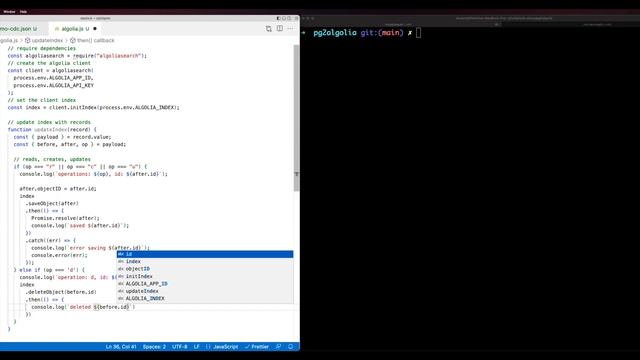Screen dimensions: 640x360
Task: Click '.saveObject(after)' code line
Action: (52, 203)
